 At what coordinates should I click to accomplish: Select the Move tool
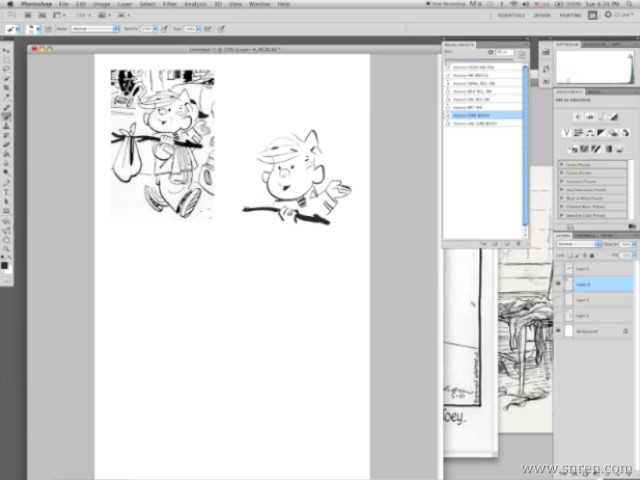tap(6, 51)
